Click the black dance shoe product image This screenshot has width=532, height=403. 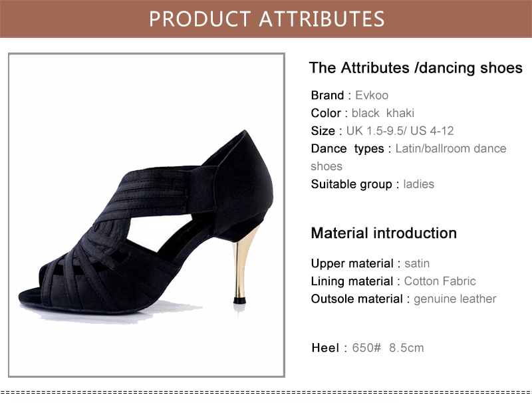tap(146, 219)
